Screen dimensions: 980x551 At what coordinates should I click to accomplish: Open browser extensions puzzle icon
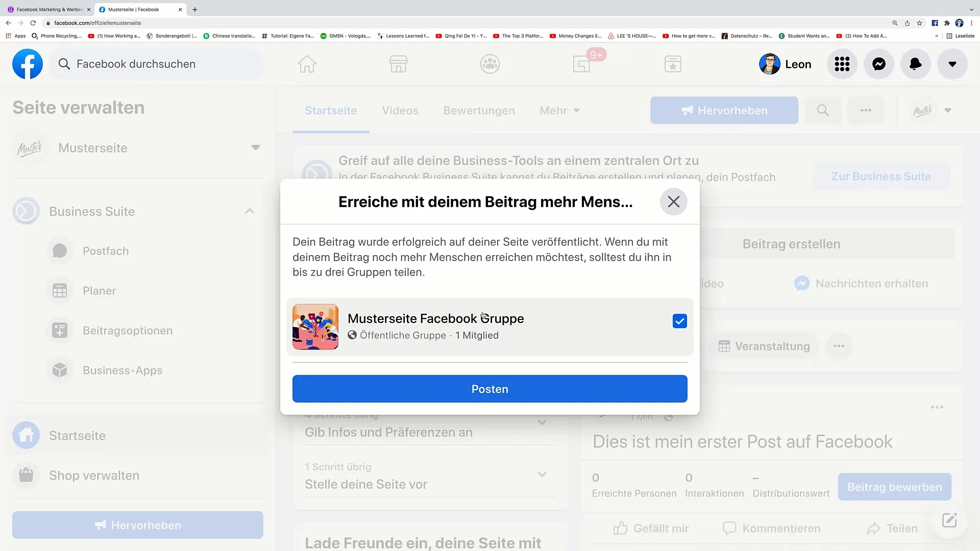[947, 23]
